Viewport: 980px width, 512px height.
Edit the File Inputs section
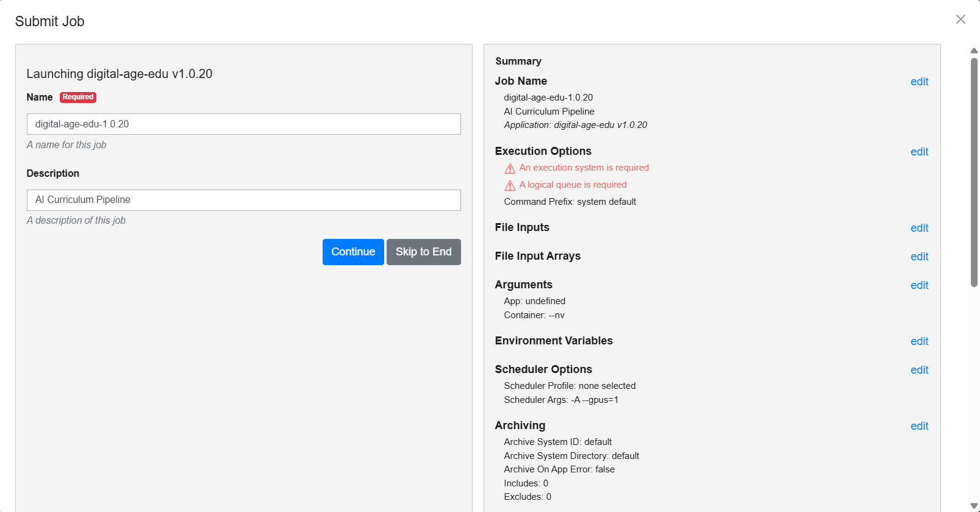[x=919, y=228]
